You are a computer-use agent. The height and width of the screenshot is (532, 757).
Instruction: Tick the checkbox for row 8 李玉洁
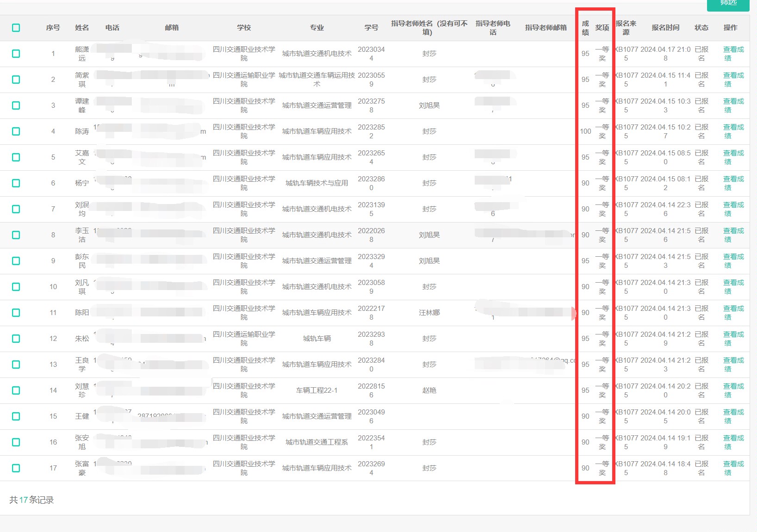(16, 235)
